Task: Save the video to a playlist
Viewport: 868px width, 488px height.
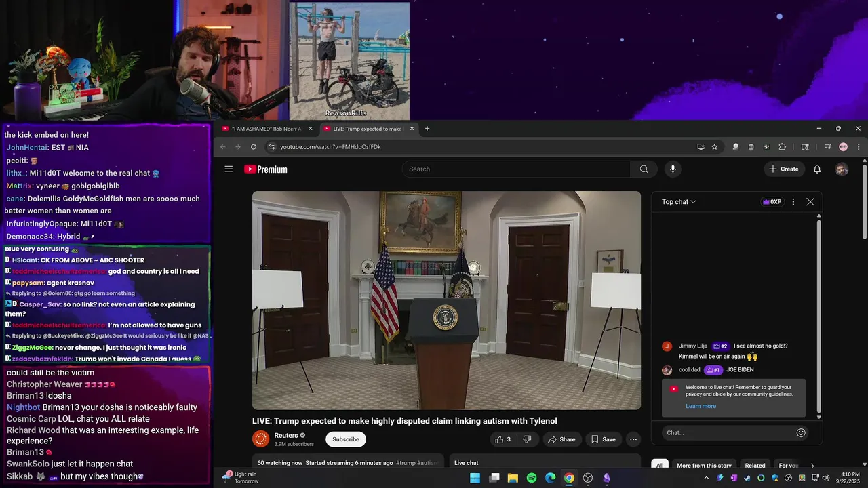Action: pos(603,439)
